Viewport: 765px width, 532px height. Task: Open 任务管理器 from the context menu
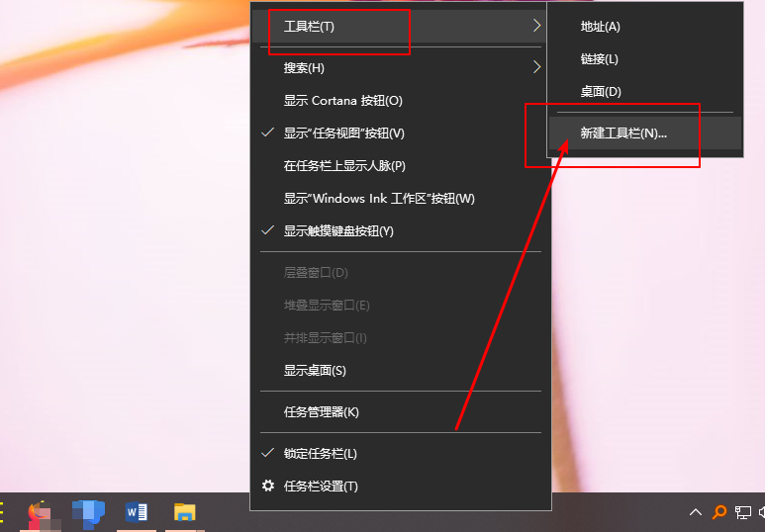tap(321, 412)
